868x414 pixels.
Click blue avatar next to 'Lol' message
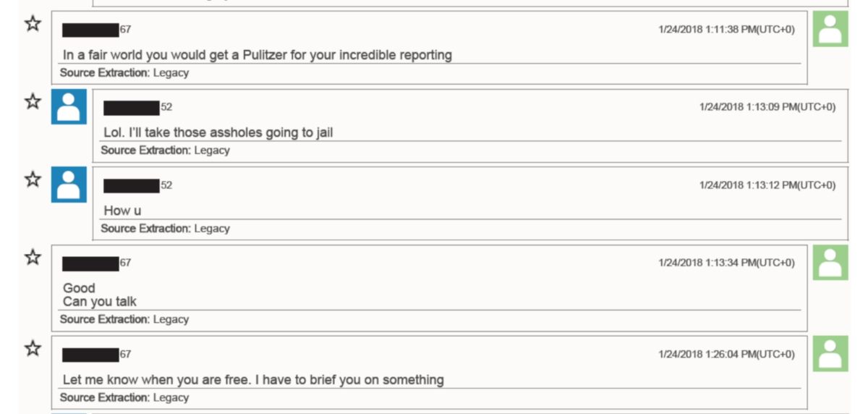click(69, 106)
